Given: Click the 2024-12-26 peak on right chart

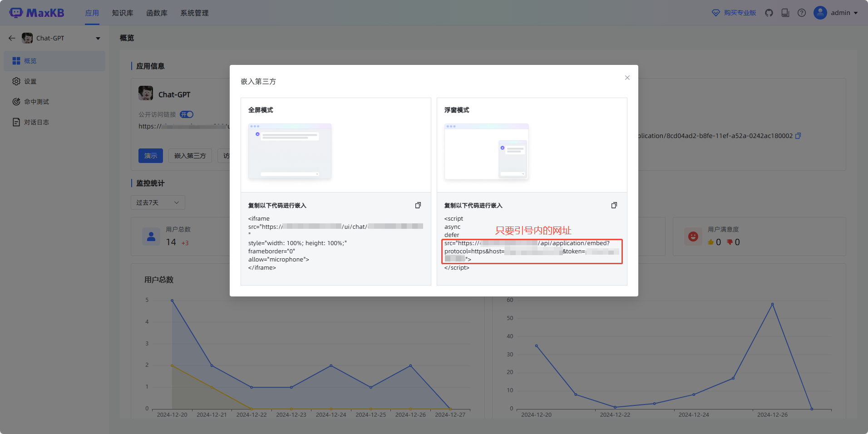Looking at the screenshot, I should (772, 304).
